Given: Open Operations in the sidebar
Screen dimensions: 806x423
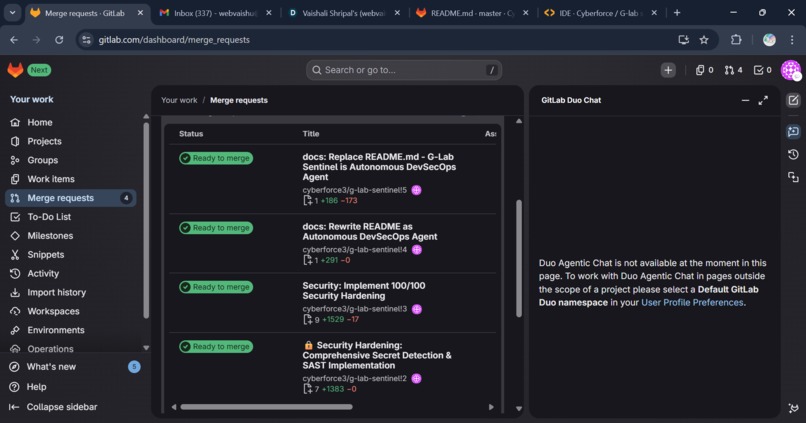Looking at the screenshot, I should click(70, 348).
